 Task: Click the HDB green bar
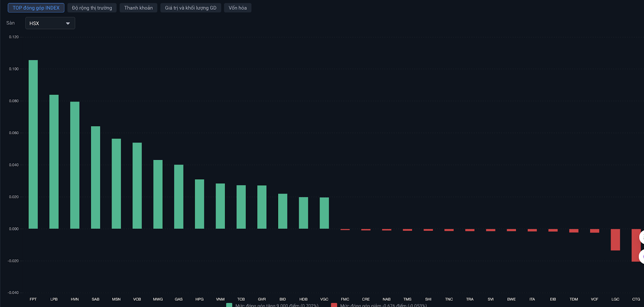(x=303, y=213)
